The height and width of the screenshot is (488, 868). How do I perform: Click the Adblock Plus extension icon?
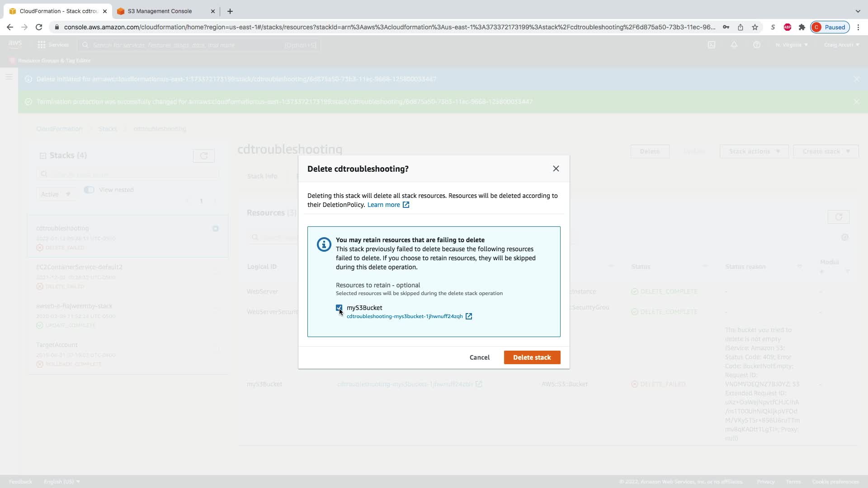pyautogui.click(x=787, y=27)
